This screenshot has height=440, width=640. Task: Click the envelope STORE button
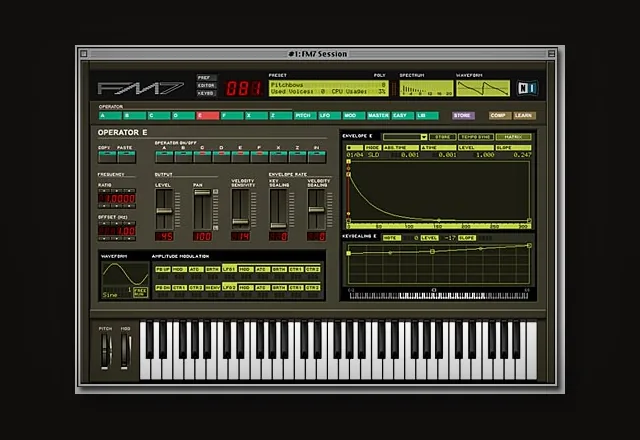coord(442,137)
